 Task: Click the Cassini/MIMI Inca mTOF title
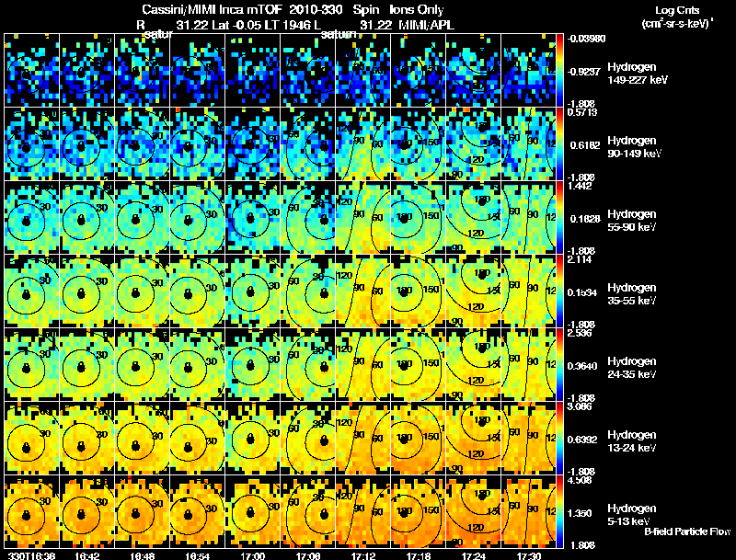(x=212, y=9)
